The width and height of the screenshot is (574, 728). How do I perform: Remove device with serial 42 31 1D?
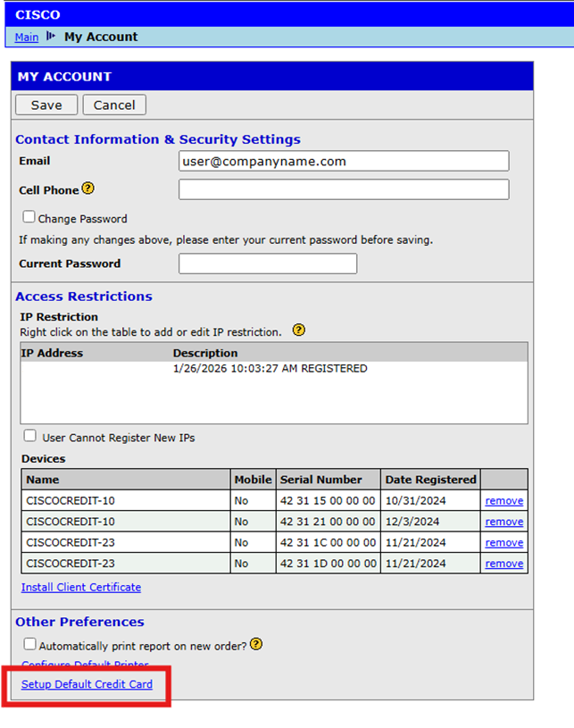(504, 564)
